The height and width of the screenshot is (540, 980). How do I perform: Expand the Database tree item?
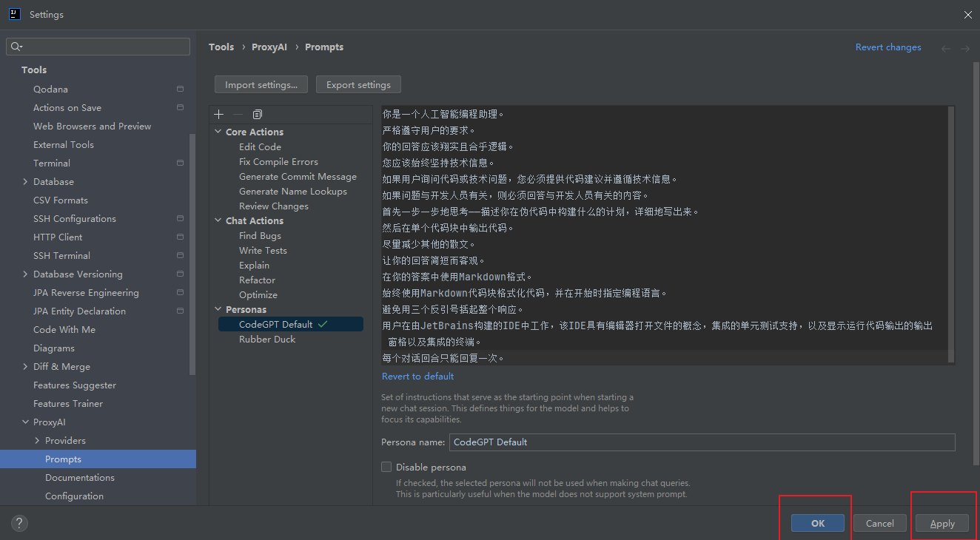point(24,181)
